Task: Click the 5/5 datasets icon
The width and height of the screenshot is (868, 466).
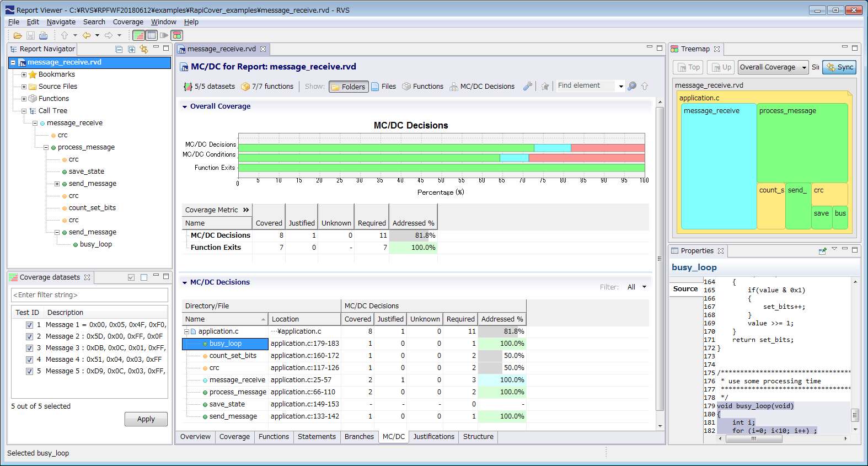Action: point(188,87)
